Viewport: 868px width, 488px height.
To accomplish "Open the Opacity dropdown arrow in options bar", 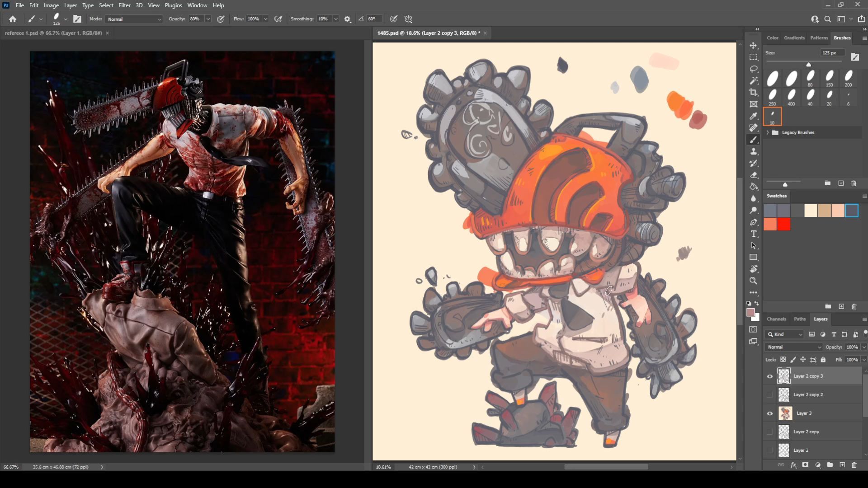I will pyautogui.click(x=208, y=19).
